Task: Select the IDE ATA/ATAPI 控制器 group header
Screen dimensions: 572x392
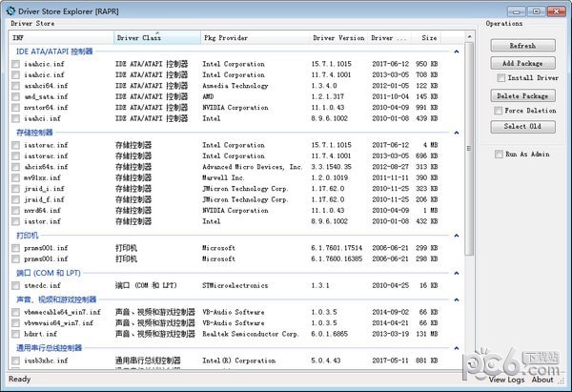Action: tap(54, 52)
